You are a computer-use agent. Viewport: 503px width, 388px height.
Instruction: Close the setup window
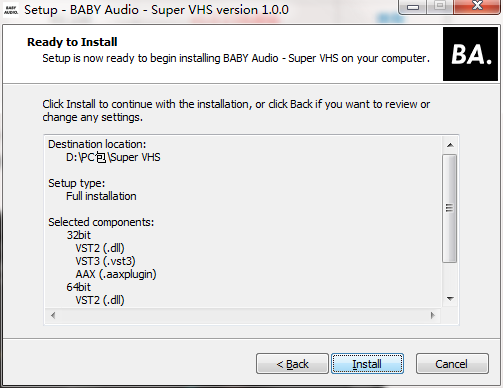tap(477, 6)
